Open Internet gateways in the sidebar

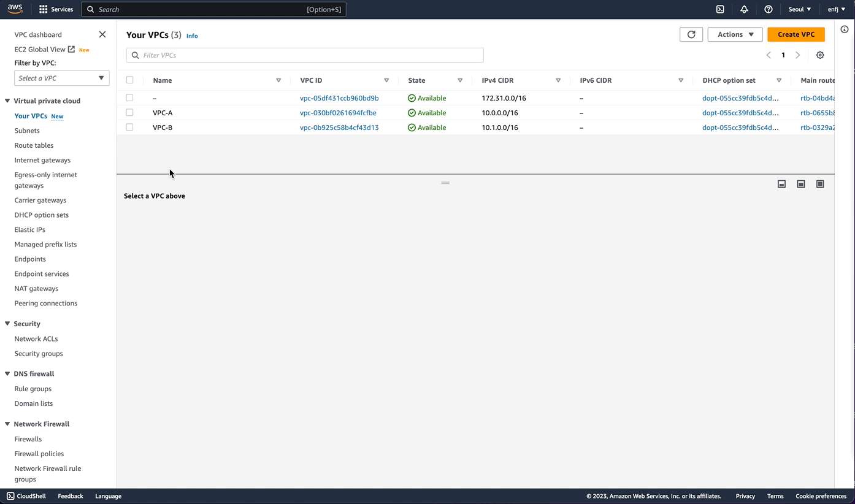coord(42,160)
